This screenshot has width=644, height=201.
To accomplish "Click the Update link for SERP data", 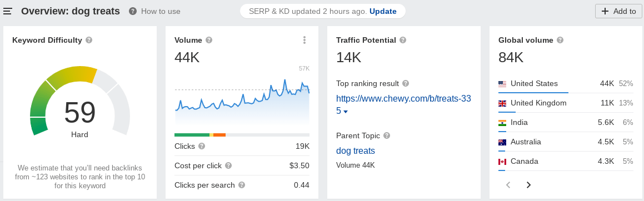I will 383,12.
